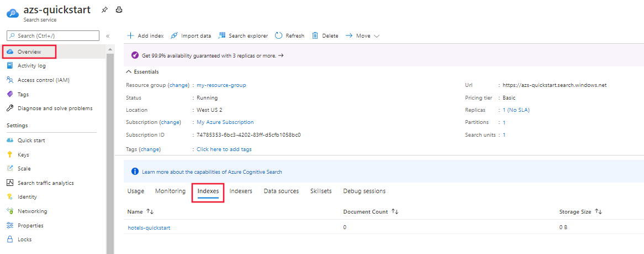Click the purple Tags icon
The width and height of the screenshot is (644, 254).
(x=10, y=94)
